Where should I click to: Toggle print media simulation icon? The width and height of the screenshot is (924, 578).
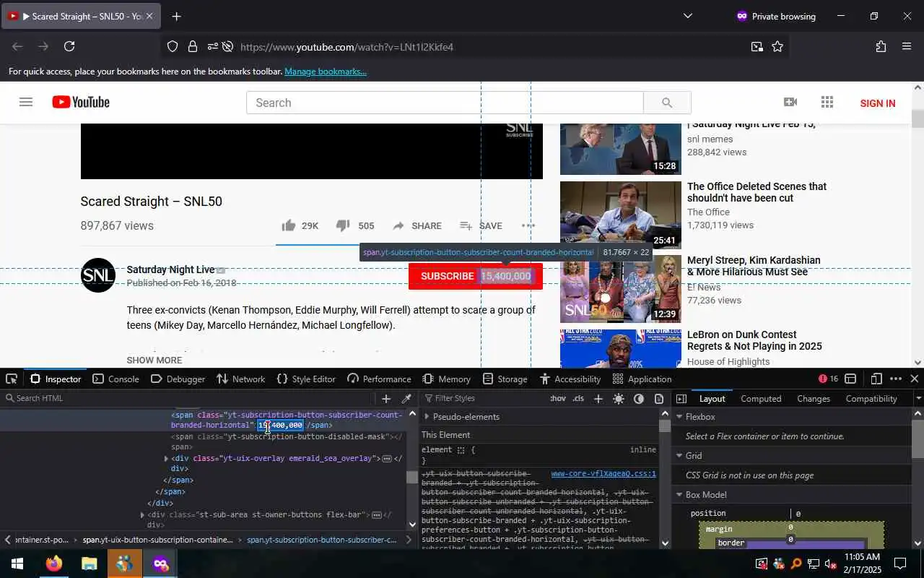point(659,399)
